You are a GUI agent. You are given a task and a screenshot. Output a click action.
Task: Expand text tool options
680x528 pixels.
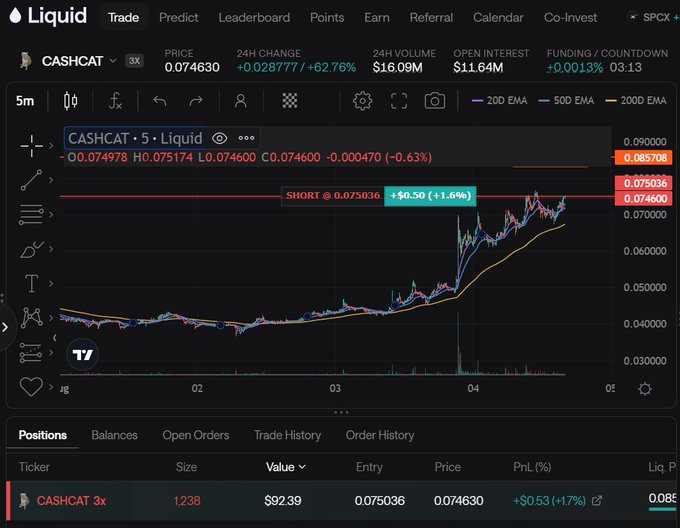pyautogui.click(x=51, y=284)
